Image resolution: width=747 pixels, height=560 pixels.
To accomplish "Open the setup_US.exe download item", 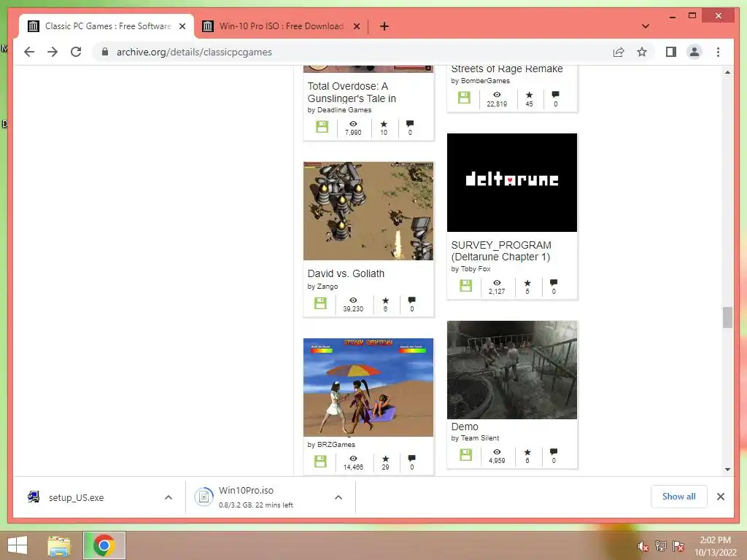I will [76, 497].
